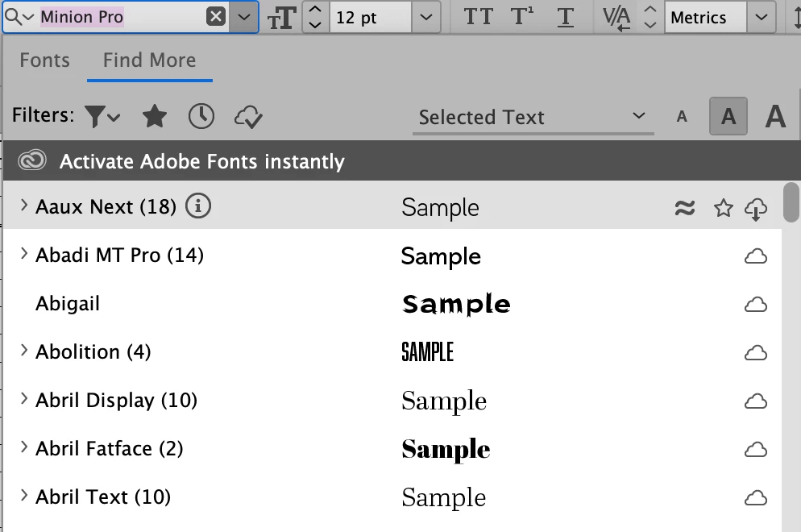This screenshot has height=532, width=801.
Task: Expand the Aaux Next font family
Action: point(23,206)
